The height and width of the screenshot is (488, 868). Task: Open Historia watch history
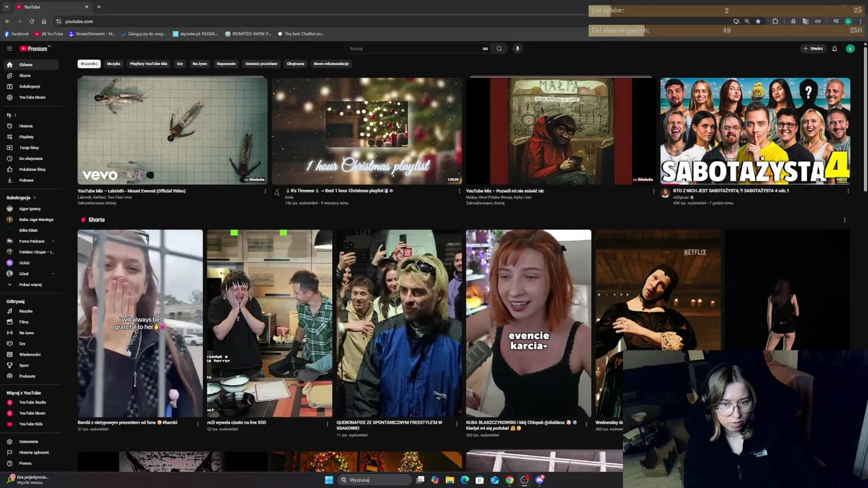[31, 126]
